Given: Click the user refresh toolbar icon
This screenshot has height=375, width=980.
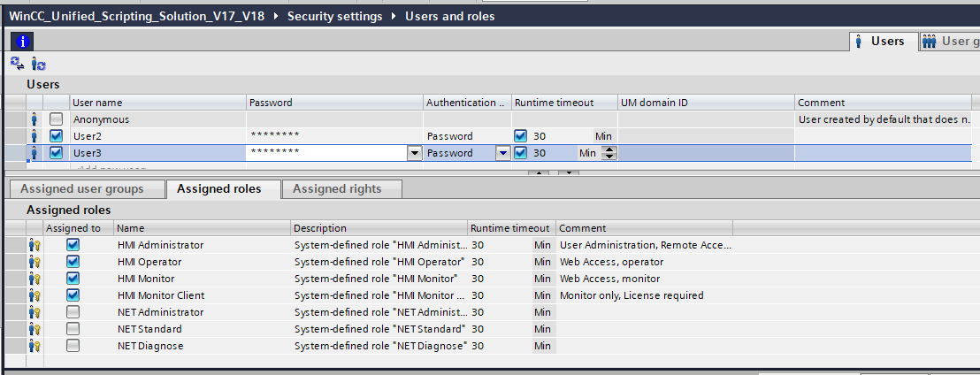Looking at the screenshot, I should 38,64.
